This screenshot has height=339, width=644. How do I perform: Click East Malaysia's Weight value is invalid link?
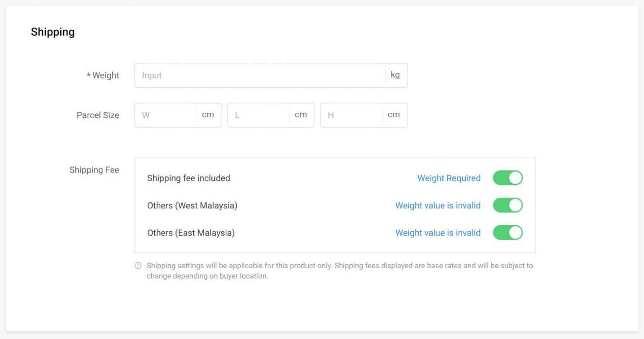click(438, 233)
